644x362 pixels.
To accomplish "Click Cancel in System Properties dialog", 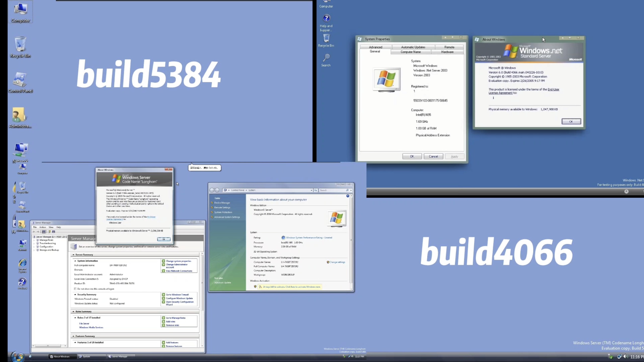I will 433,156.
